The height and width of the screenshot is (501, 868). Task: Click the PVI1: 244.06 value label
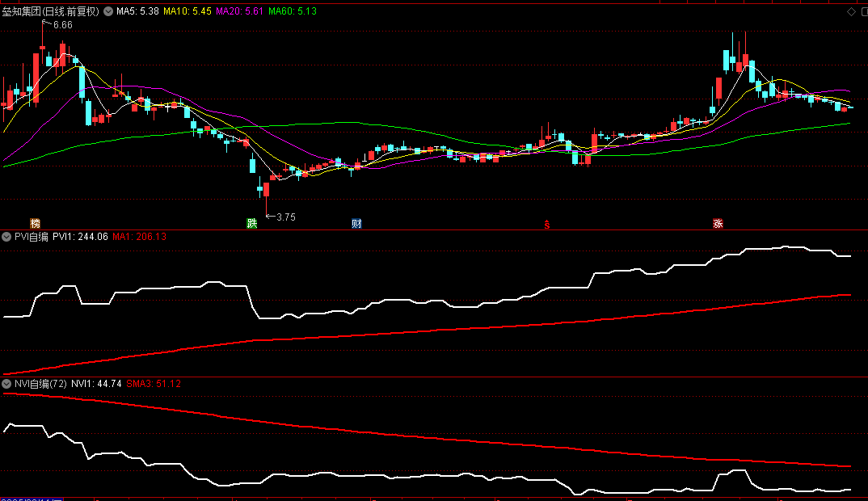tap(80, 237)
